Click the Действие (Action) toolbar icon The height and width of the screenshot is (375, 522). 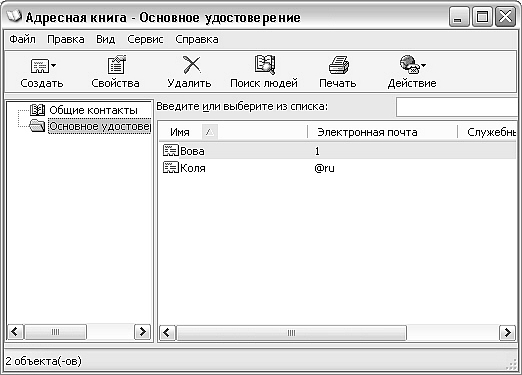click(409, 65)
